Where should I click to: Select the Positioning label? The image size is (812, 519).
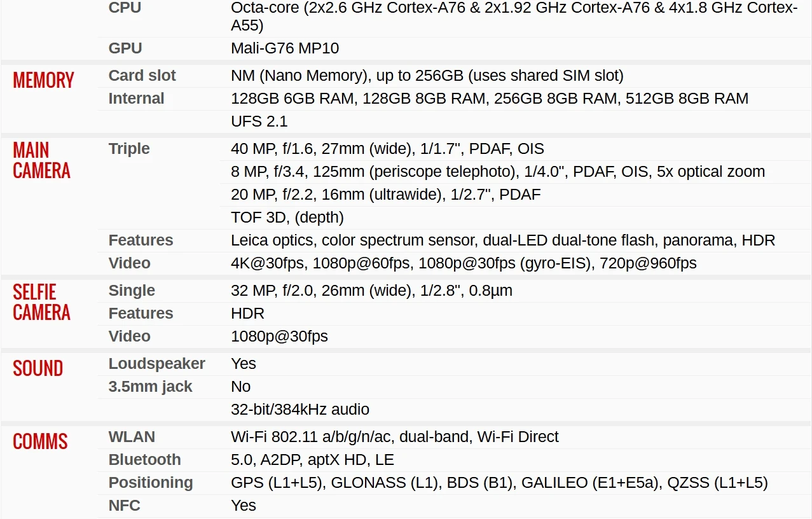150,483
